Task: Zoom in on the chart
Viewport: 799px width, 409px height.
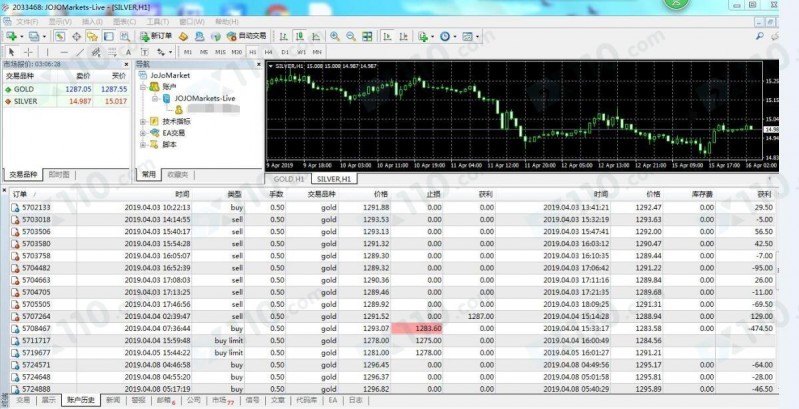Action: point(335,36)
